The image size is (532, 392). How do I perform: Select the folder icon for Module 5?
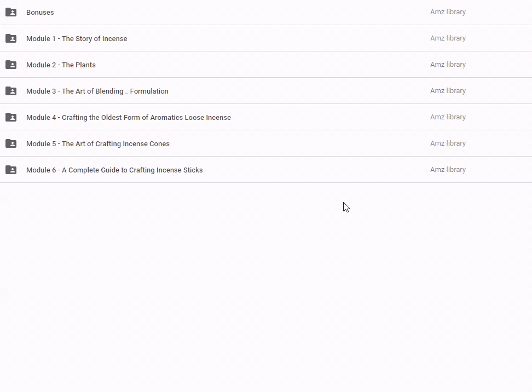tap(11, 143)
